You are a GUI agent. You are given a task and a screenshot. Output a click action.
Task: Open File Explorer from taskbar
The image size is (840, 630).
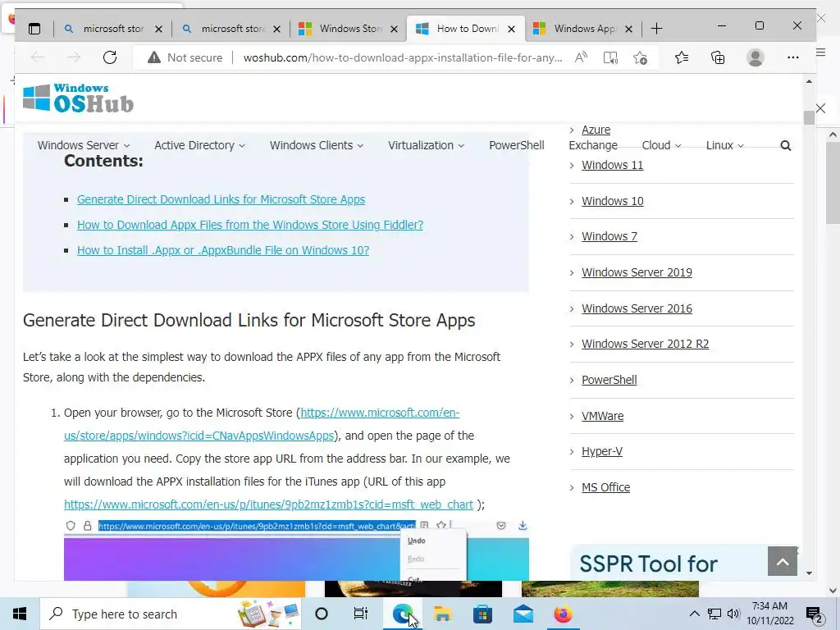click(442, 614)
